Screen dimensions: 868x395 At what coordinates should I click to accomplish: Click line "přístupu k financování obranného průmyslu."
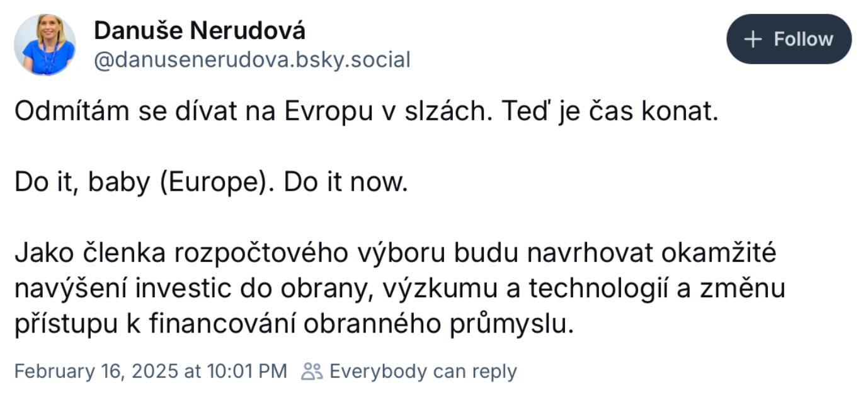pos(295,324)
